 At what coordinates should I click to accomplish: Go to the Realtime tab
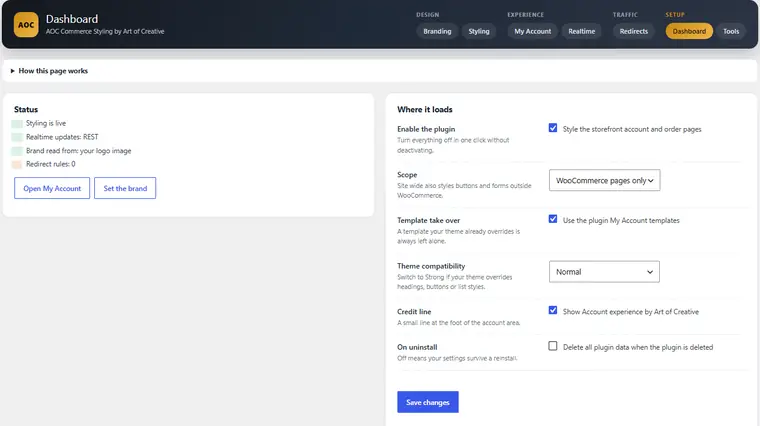click(581, 31)
